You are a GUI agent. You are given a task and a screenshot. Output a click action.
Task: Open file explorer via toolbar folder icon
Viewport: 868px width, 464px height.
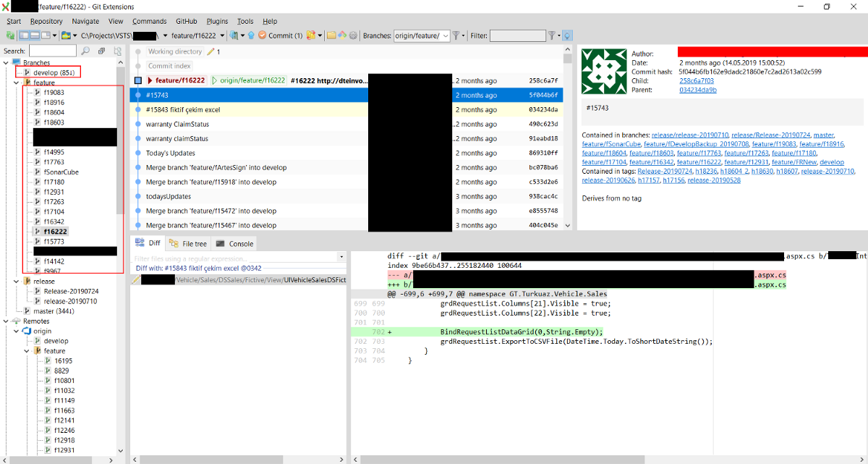point(331,35)
